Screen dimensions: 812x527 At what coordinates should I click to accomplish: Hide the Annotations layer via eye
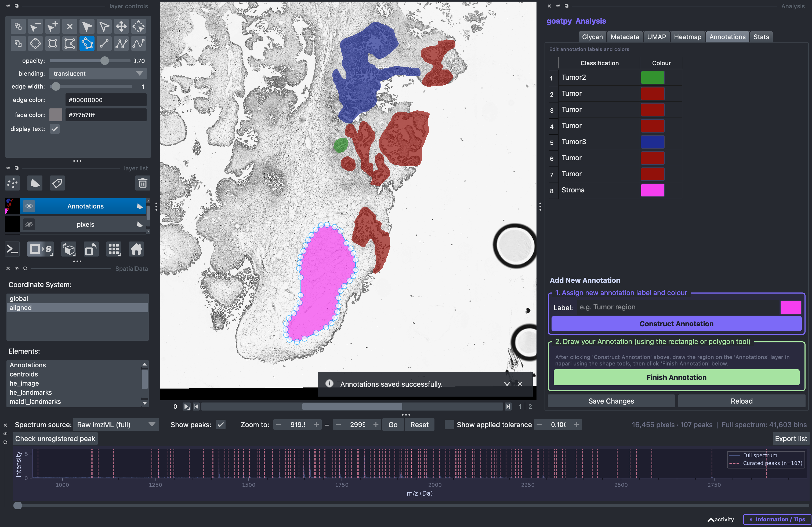29,206
